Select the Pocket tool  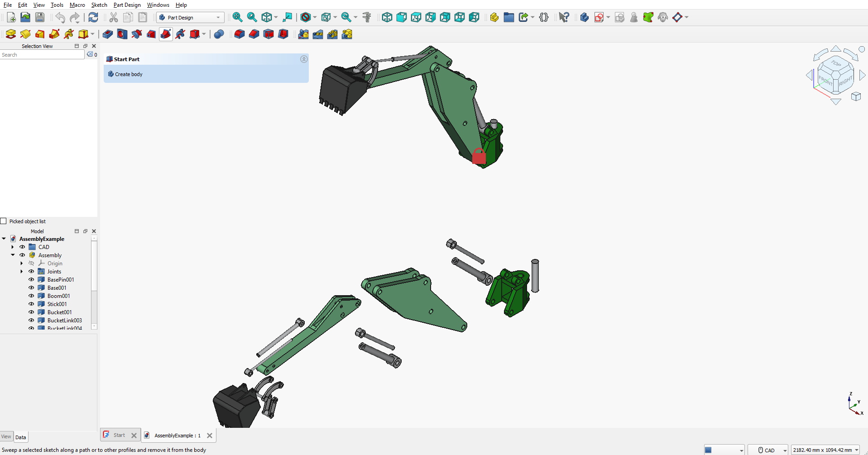click(x=107, y=34)
